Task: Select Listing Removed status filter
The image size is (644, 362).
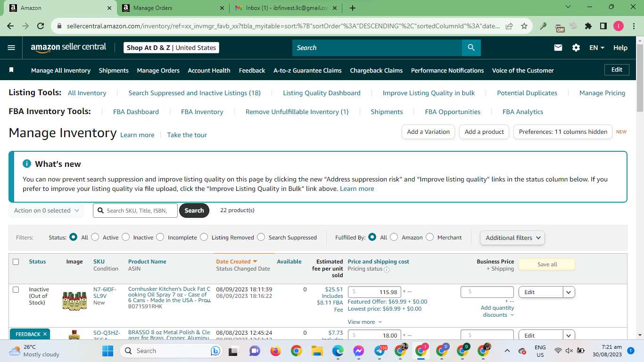Action: click(x=204, y=237)
